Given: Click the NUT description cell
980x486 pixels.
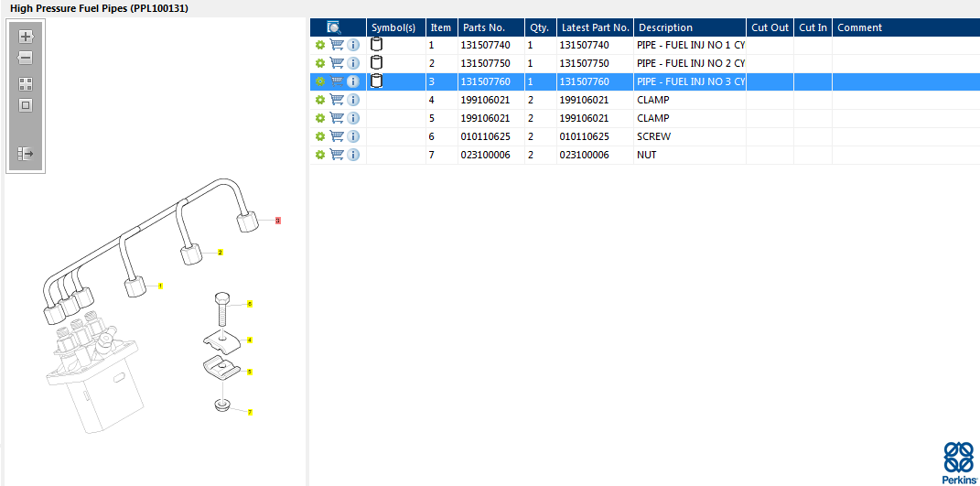Looking at the screenshot, I should [x=690, y=155].
